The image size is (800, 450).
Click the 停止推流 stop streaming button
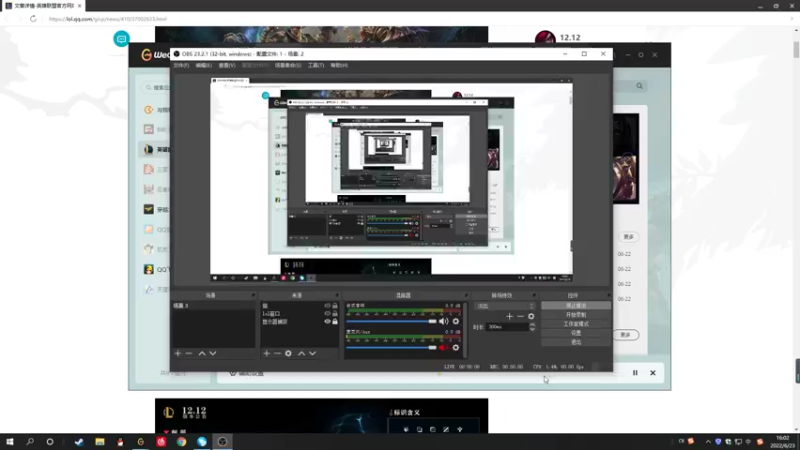tap(576, 306)
